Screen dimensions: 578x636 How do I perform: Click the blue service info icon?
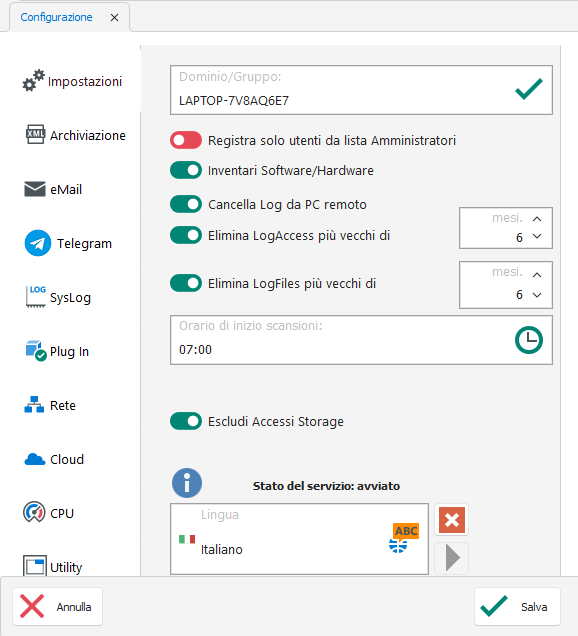click(187, 483)
